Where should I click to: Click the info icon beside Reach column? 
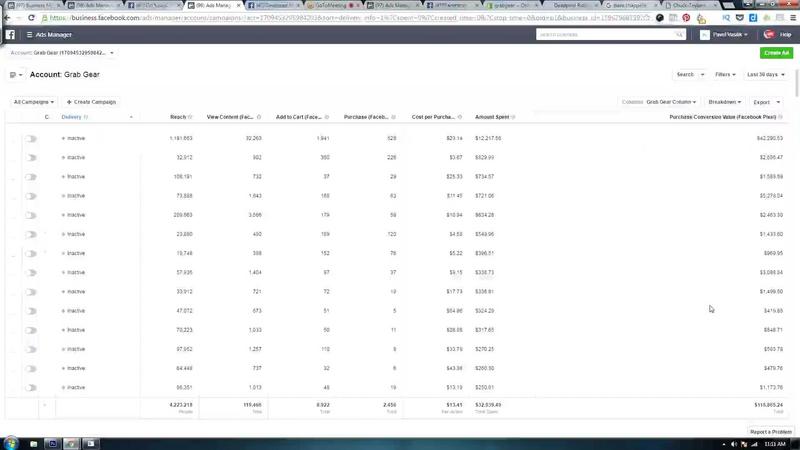click(190, 117)
